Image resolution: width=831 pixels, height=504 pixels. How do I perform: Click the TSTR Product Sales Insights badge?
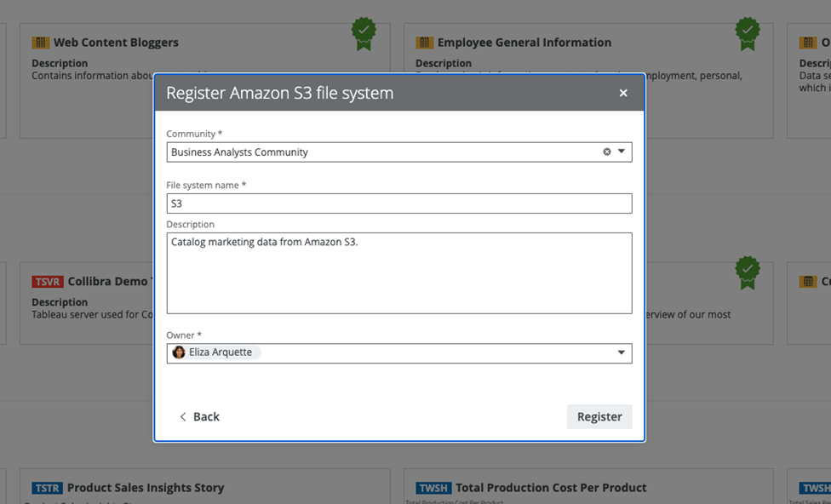coord(48,488)
